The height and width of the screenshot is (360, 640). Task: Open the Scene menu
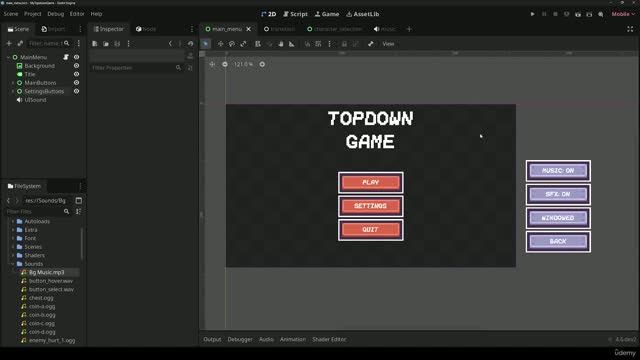click(x=11, y=14)
